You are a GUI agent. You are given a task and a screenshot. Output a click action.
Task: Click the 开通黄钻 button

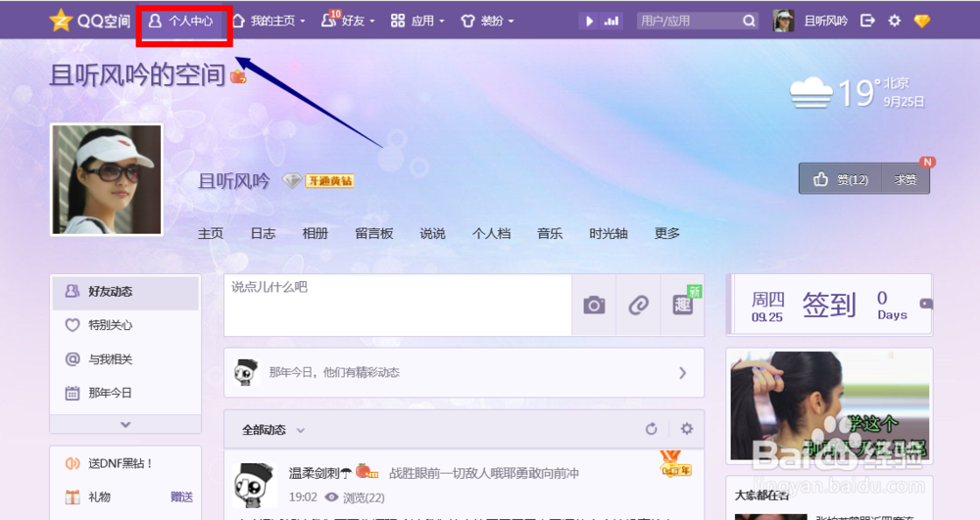[329, 181]
